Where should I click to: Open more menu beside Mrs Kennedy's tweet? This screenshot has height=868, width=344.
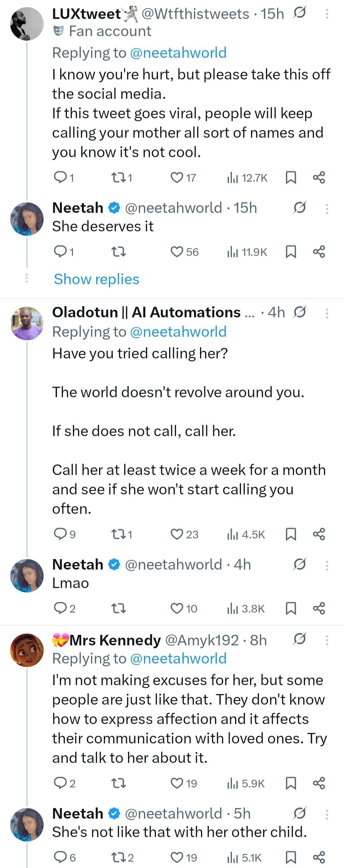327,640
